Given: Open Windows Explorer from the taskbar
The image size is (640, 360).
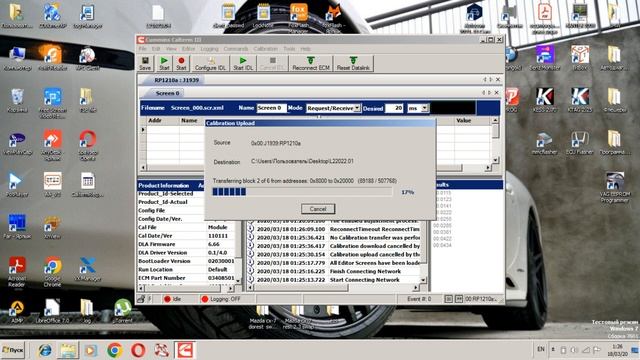Looking at the screenshot, I should click(x=68, y=350).
